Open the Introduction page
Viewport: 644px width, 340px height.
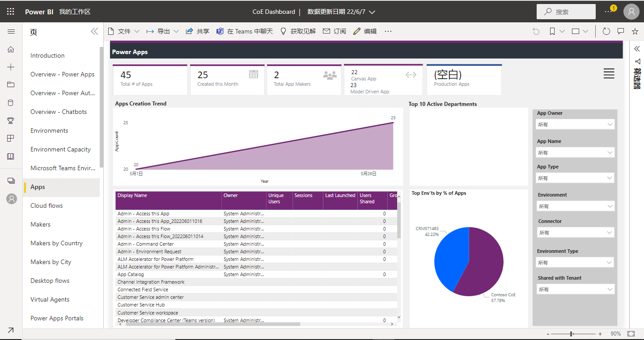(47, 55)
